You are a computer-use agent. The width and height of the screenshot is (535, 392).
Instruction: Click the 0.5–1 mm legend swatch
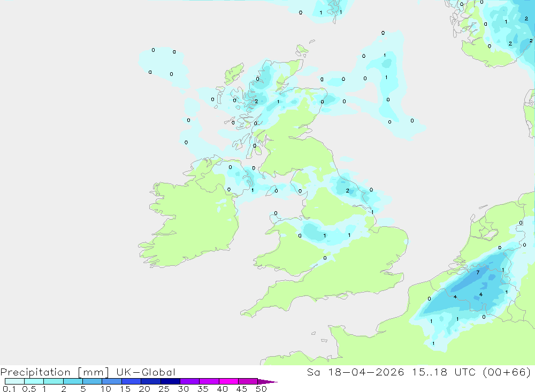[34, 381]
